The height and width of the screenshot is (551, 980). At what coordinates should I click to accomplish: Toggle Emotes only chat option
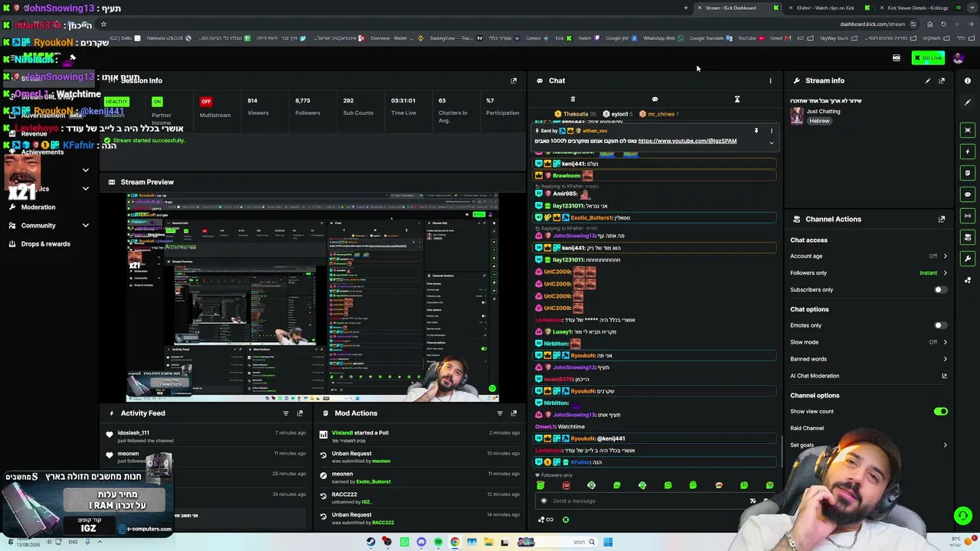[x=940, y=325]
